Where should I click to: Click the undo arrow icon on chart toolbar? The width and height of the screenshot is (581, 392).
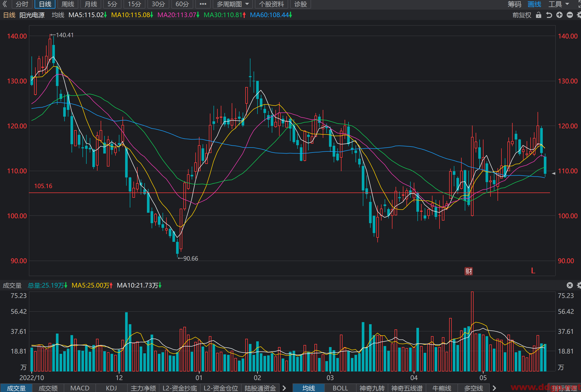pyautogui.click(x=549, y=15)
